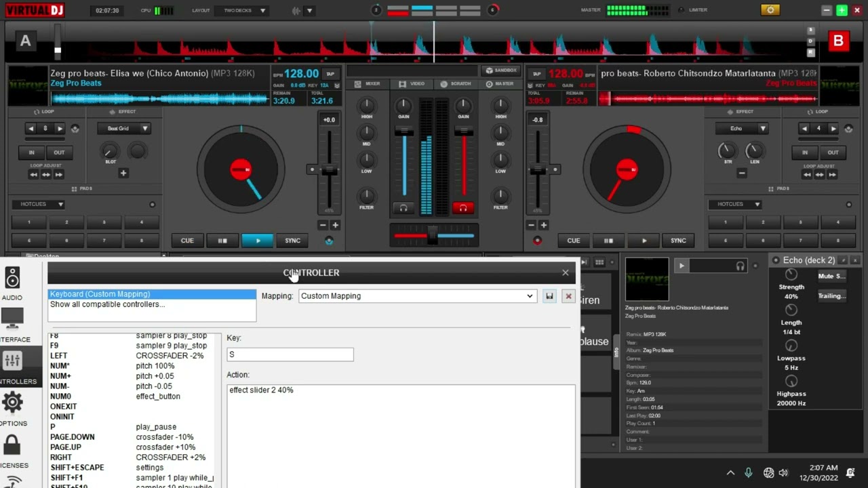Tap the deck A TAP tempo button
Screen dimensions: 868x488
click(x=330, y=74)
